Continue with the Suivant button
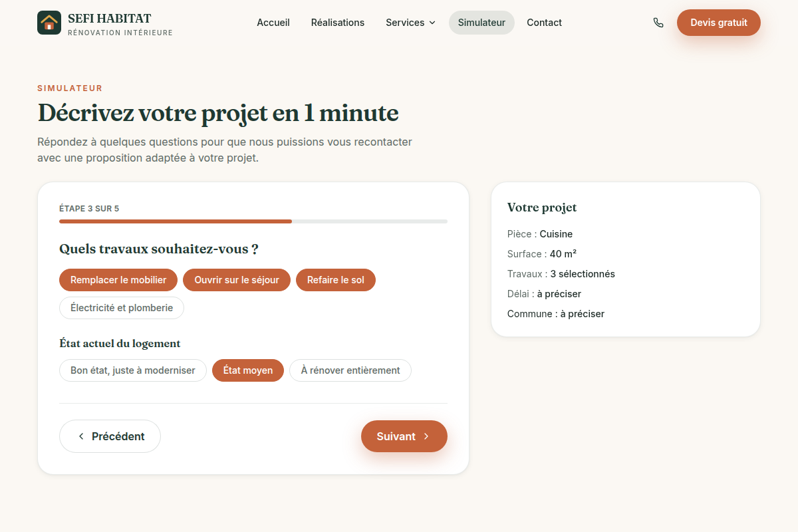Viewport: 798px width, 532px height. pyautogui.click(x=404, y=436)
